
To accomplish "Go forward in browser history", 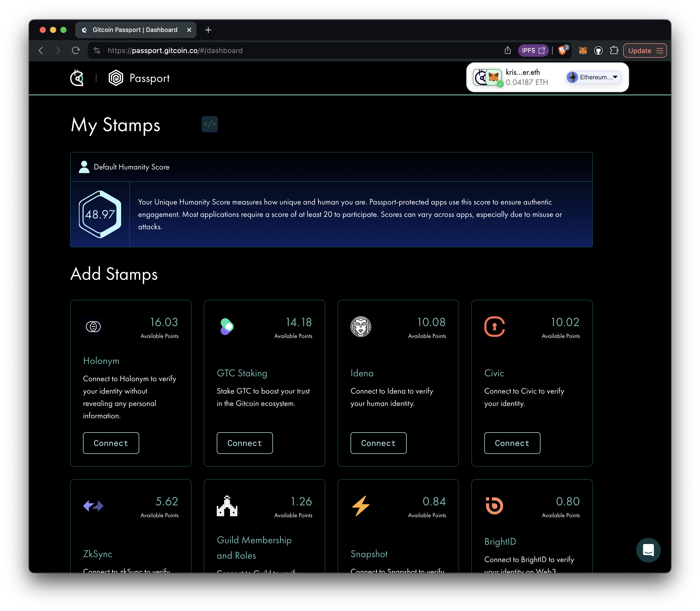I will click(58, 50).
